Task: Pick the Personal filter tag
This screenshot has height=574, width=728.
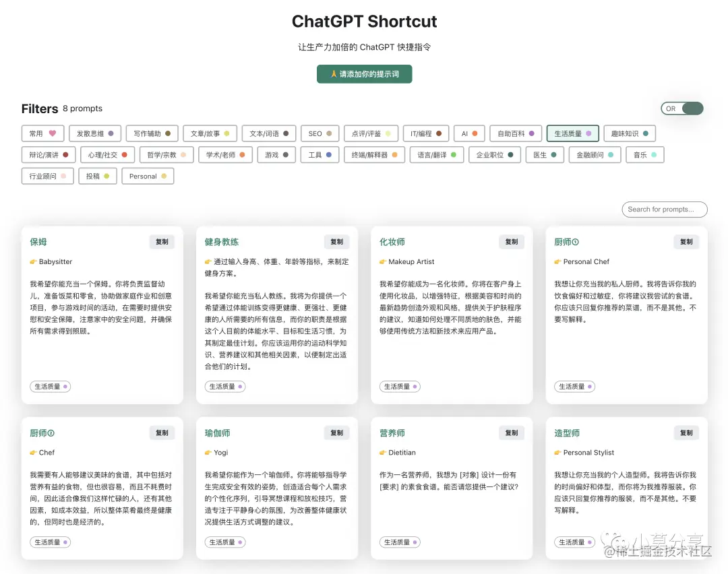Action: [148, 177]
